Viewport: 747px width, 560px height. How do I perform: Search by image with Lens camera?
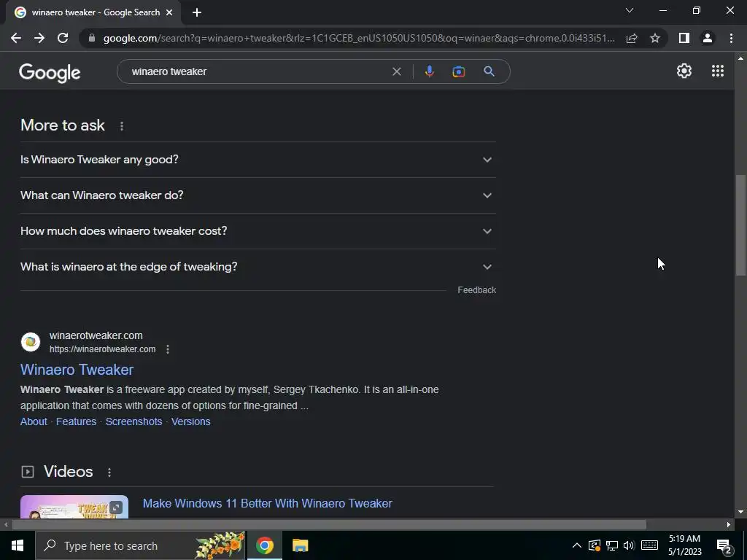[x=458, y=71]
